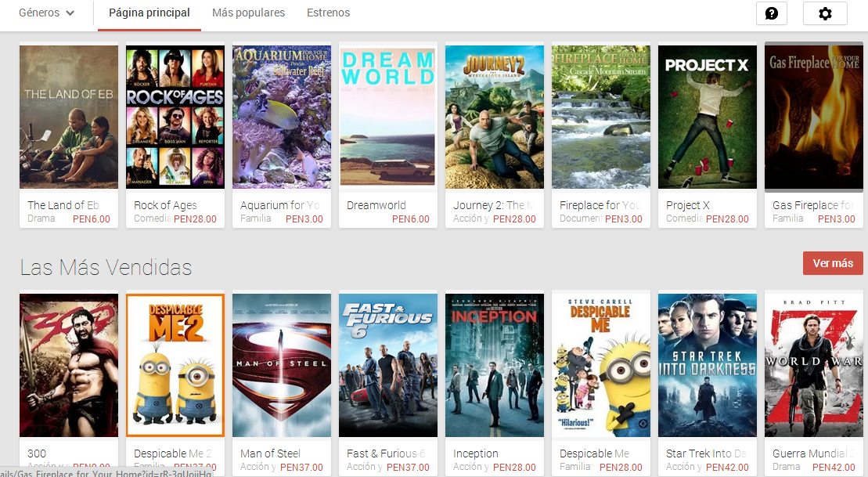868x477 pixels.
Task: Open the Las Más Vendidas section heading
Action: click(106, 267)
